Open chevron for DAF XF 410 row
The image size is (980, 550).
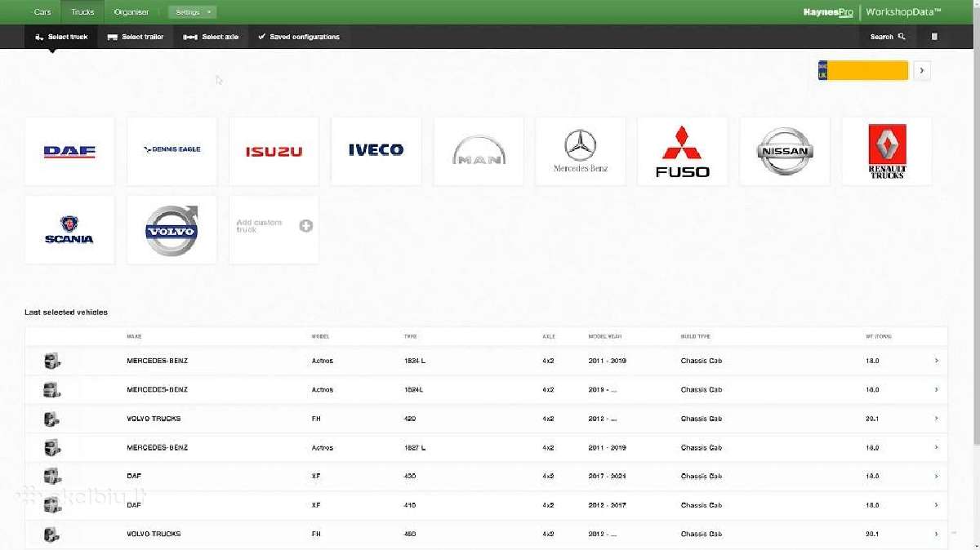[936, 505]
